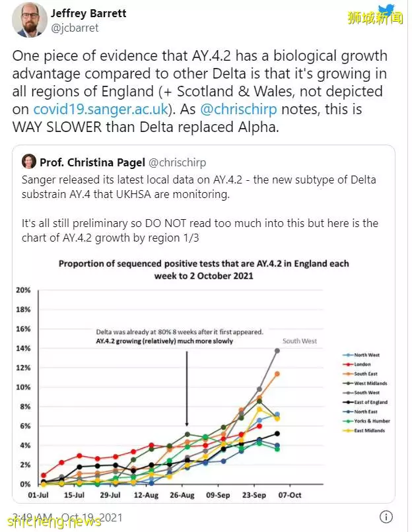Click the South West peak data point
The image size is (412, 532).
(277, 351)
